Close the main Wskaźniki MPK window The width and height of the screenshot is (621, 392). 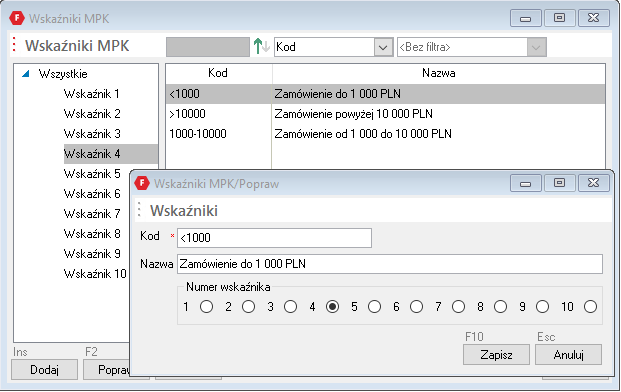593,18
